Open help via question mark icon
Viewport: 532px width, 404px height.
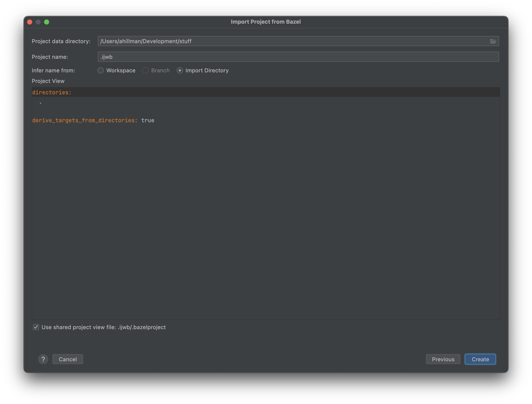(43, 359)
